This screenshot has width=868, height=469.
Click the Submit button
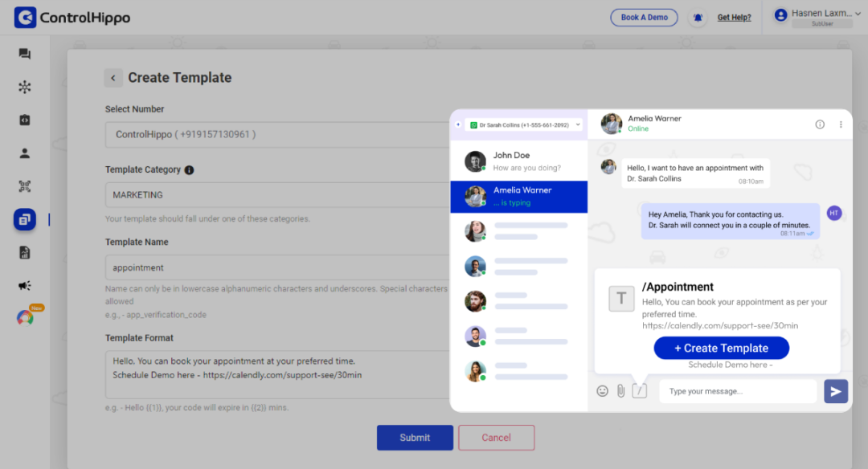point(415,438)
